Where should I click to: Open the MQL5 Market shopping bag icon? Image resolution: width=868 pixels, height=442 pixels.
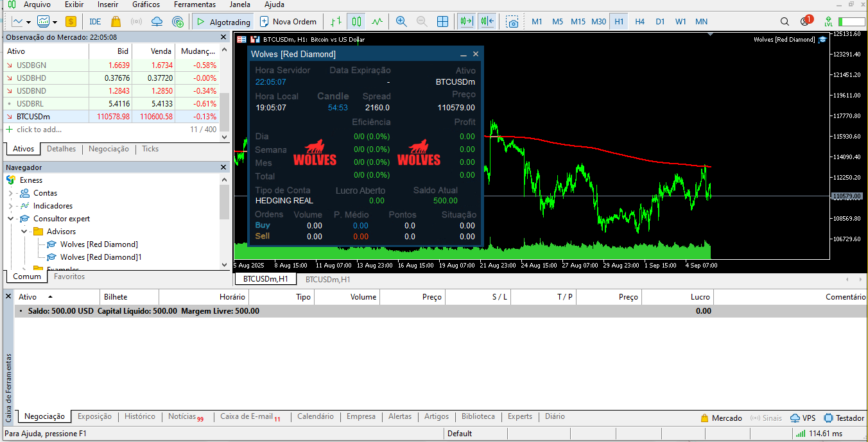click(x=116, y=21)
